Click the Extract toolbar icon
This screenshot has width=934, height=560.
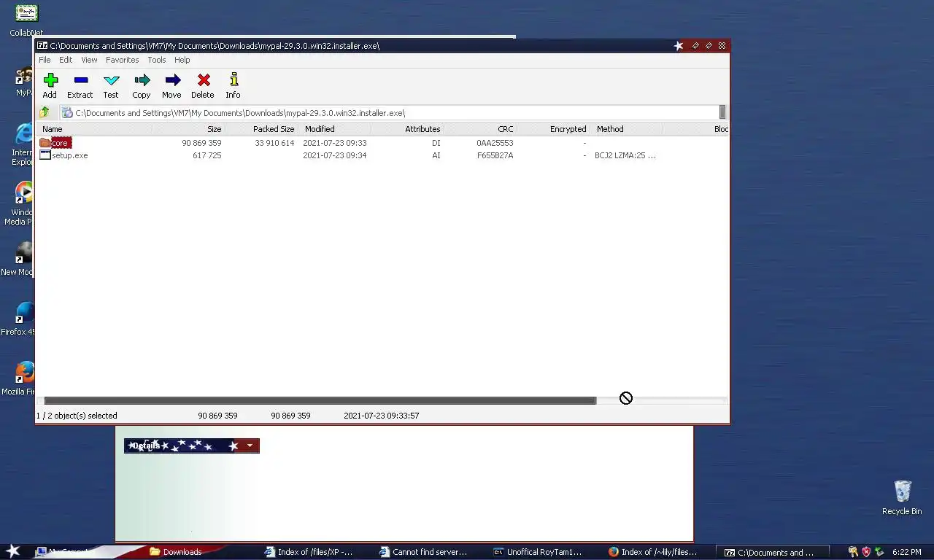[x=81, y=80]
